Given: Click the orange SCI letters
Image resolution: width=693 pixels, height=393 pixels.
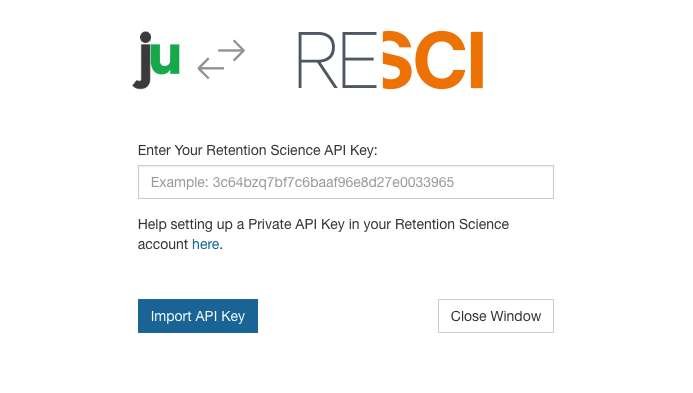Looking at the screenshot, I should click(433, 60).
